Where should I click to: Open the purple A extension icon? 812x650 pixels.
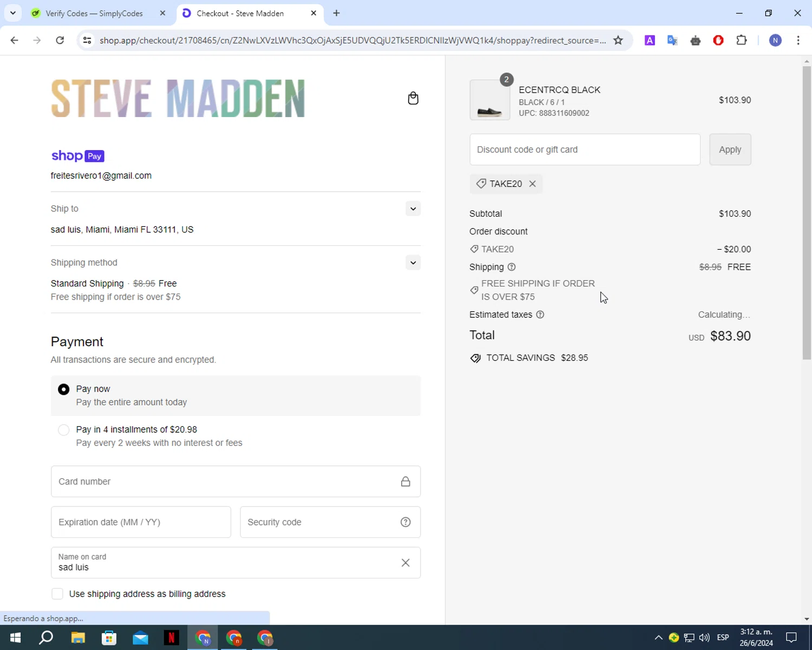tap(650, 40)
